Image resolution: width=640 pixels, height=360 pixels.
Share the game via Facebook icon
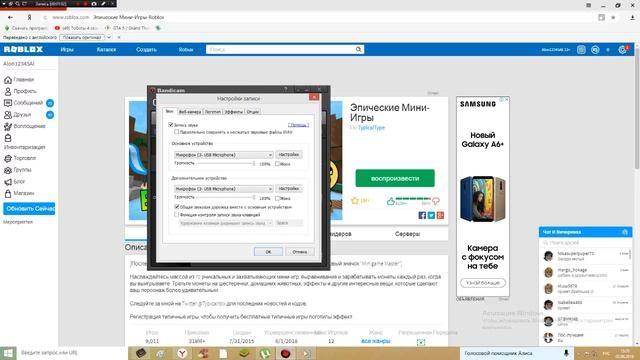422,215
